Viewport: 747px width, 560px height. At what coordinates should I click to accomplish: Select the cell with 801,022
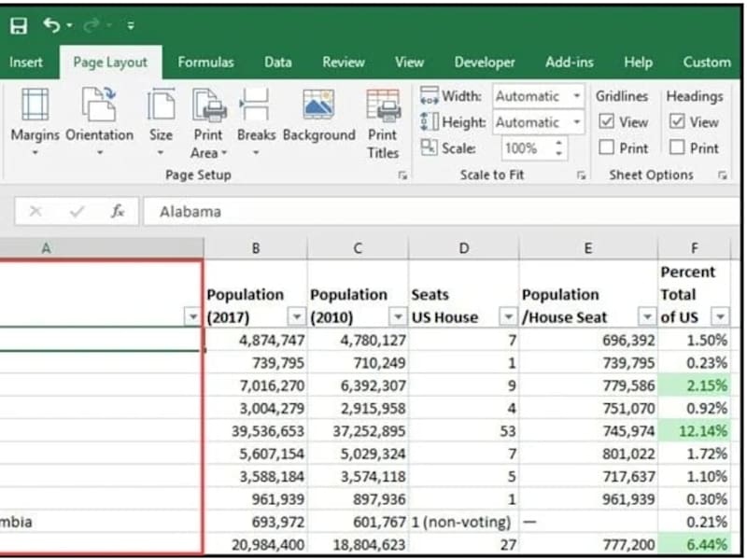point(588,454)
